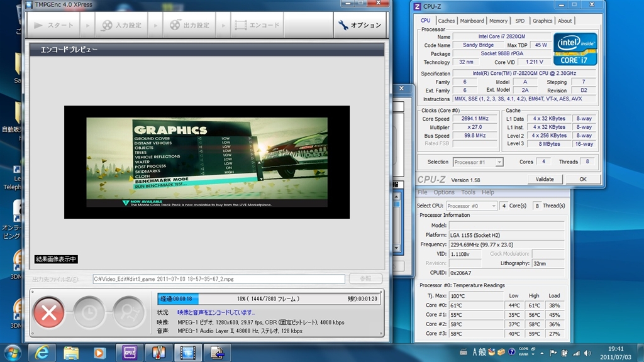Switch to the thermometer app on the taskbar
The height and width of the screenshot is (362, 644).
tap(158, 353)
